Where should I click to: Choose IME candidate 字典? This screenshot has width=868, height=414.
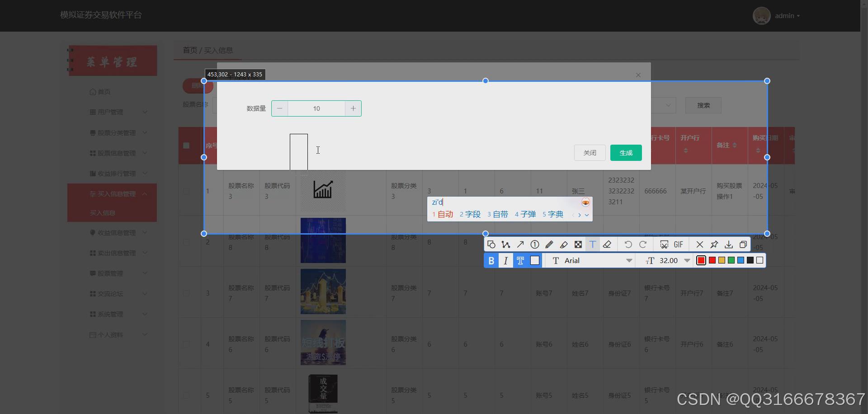pos(553,214)
